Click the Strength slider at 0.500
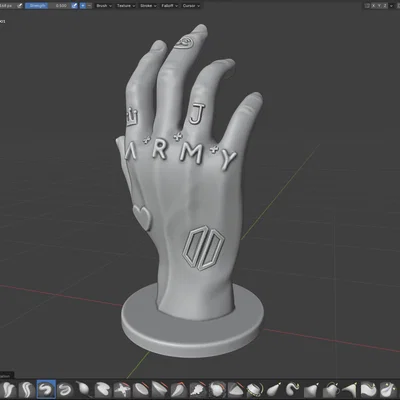This screenshot has width=400, height=400. (x=48, y=6)
